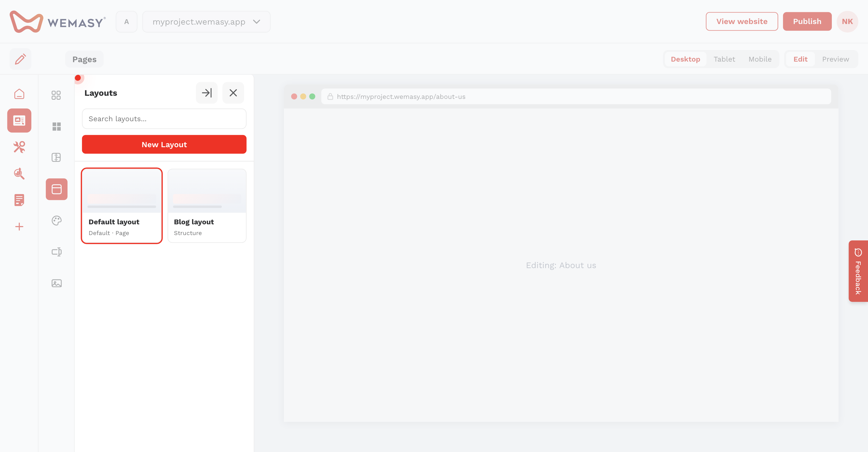
Task: Select the Default layout card
Action: (122, 205)
